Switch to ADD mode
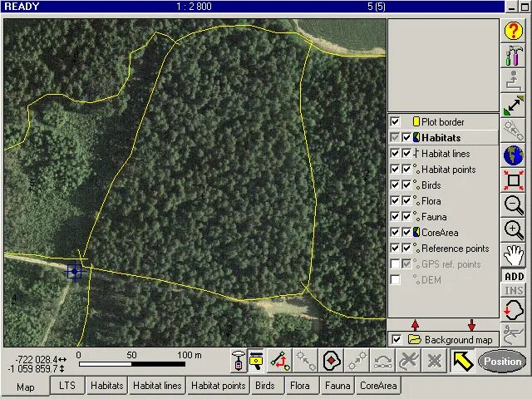 tap(514, 276)
